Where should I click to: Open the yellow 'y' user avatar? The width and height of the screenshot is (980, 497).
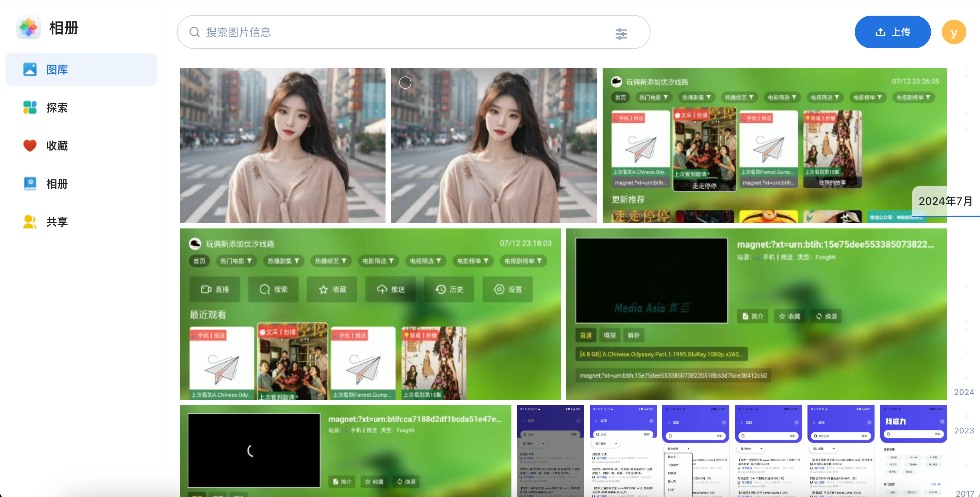click(x=954, y=32)
